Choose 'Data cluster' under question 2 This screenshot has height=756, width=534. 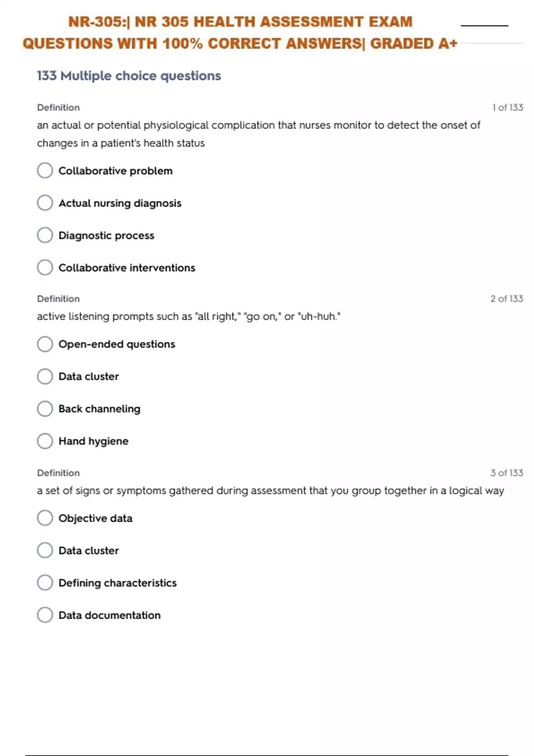pyautogui.click(x=45, y=376)
